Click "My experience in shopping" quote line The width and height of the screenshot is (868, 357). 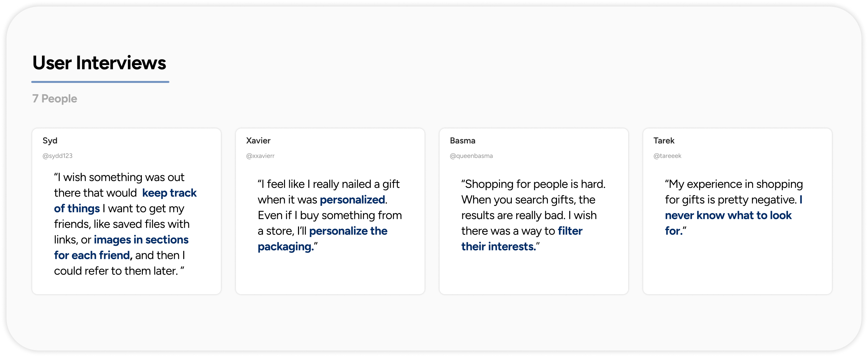click(734, 184)
